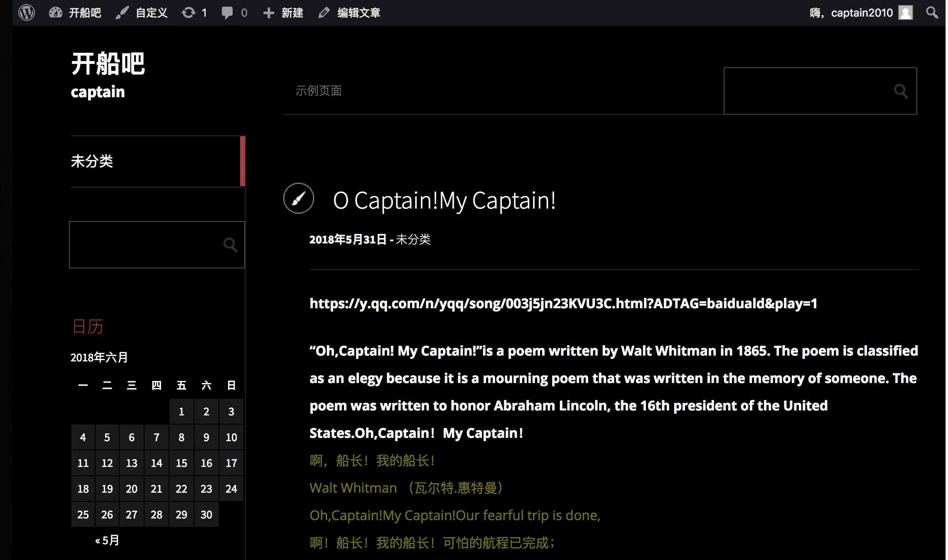Click the WordPress logo in admin bar
Viewport: 948px width, 560px height.
26,12
